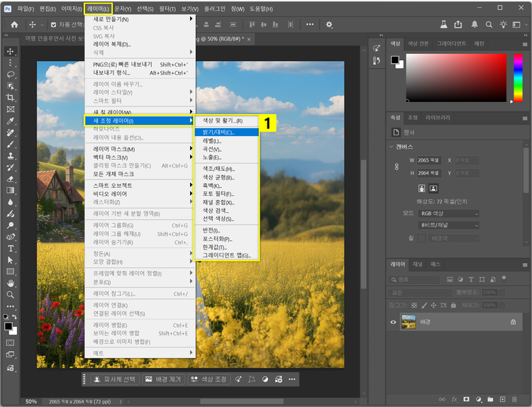Pick the Type (T) tool
Screen dimensions: 532x407
click(11, 249)
